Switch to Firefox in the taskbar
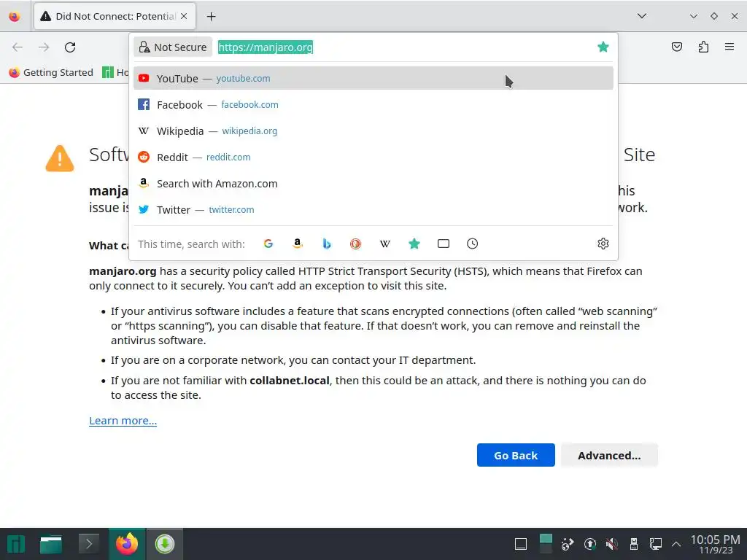The width and height of the screenshot is (747, 560). 127,544
